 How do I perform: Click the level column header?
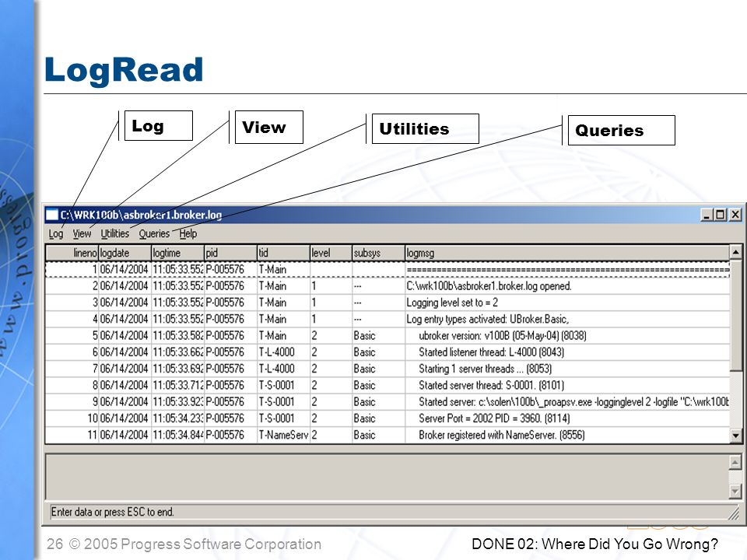(331, 253)
